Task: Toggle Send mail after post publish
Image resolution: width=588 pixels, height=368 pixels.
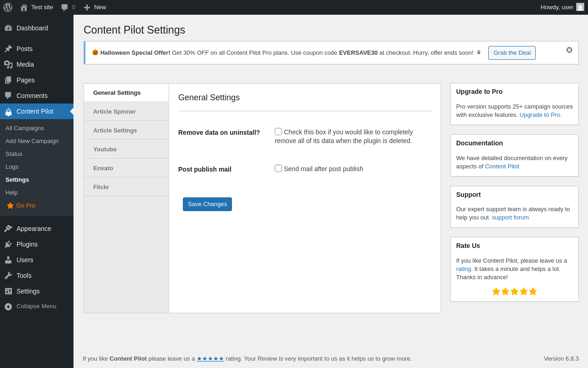Action: click(278, 168)
